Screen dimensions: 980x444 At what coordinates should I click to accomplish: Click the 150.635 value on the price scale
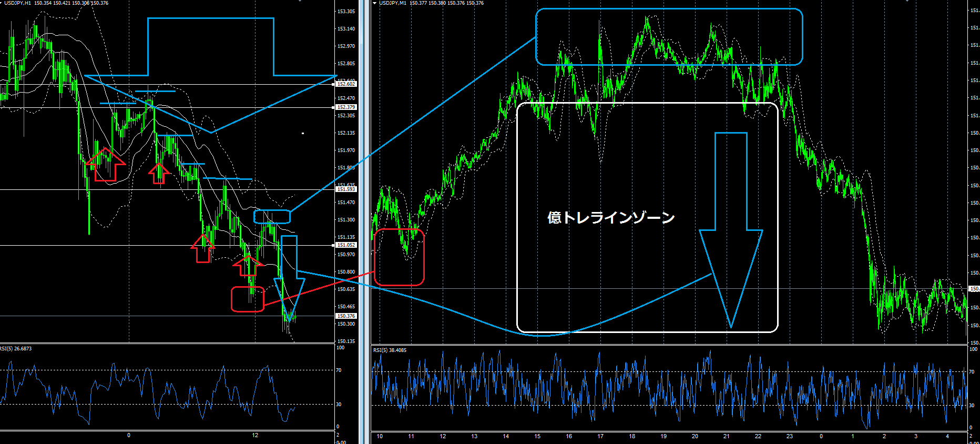coord(346,289)
